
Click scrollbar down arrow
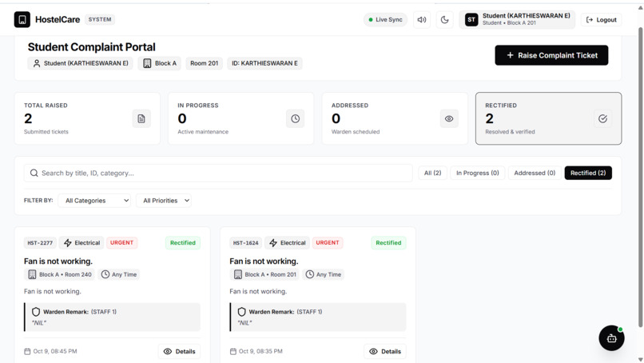640,359
